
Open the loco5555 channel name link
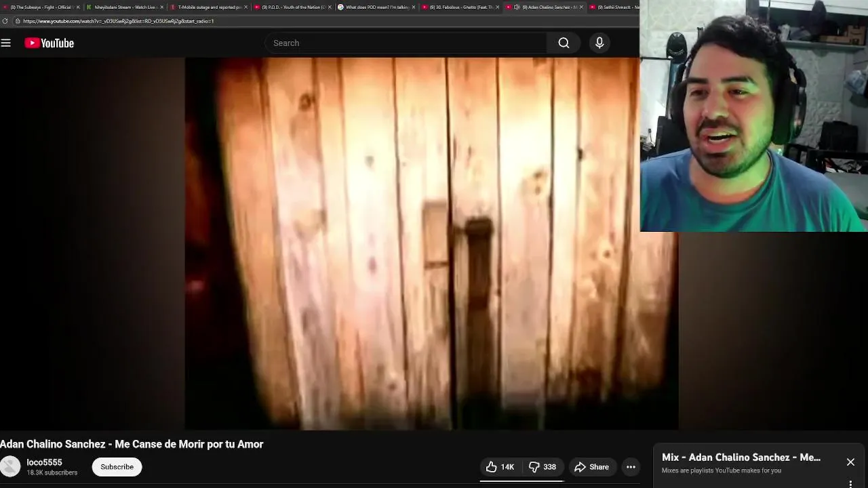[x=44, y=462]
